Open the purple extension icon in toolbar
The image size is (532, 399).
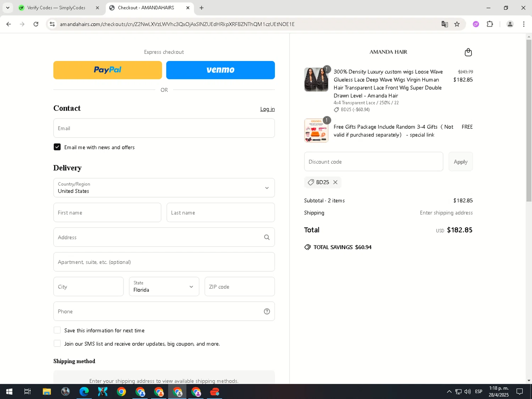click(476, 24)
